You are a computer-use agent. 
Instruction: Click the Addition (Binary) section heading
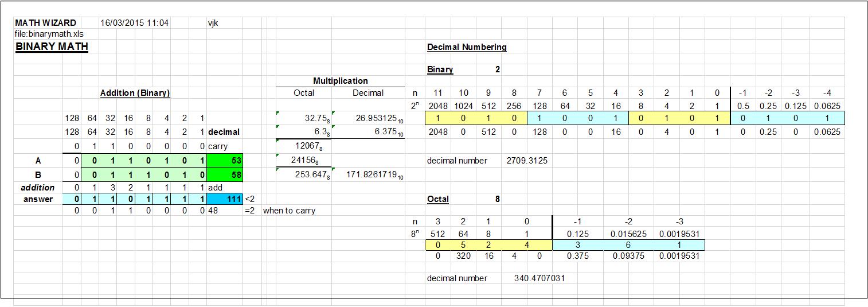[135, 93]
